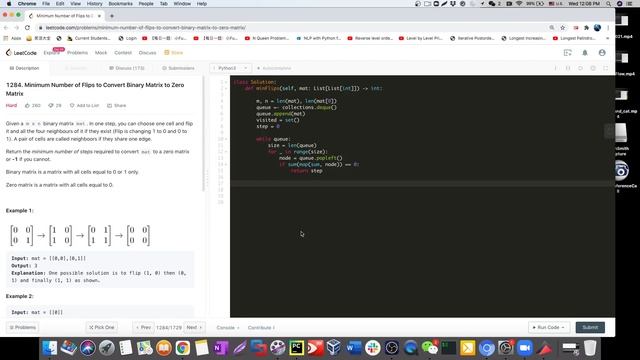Open OneNote from the dock
The image size is (640, 360).
(220, 348)
